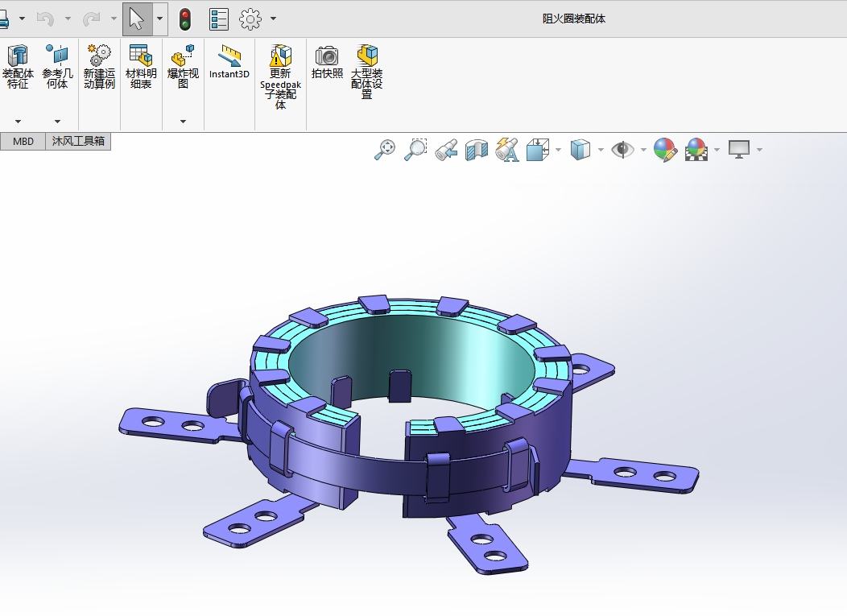
Task: Open 材料明细表 bill of materials
Action: pyautogui.click(x=141, y=67)
